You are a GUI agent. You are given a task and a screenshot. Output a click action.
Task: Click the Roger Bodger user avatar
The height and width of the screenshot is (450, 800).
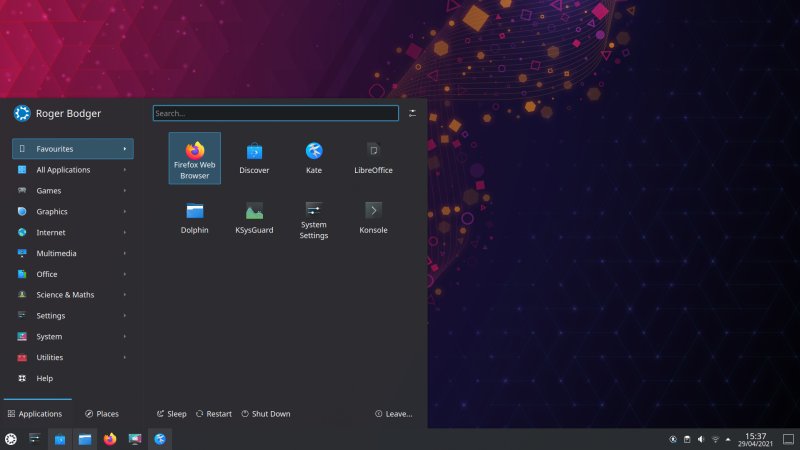[22, 113]
